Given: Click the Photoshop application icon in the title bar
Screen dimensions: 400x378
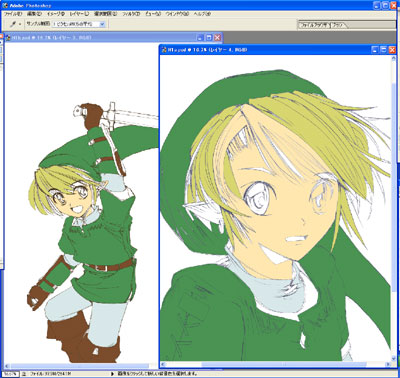Looking at the screenshot, I should [5, 5].
